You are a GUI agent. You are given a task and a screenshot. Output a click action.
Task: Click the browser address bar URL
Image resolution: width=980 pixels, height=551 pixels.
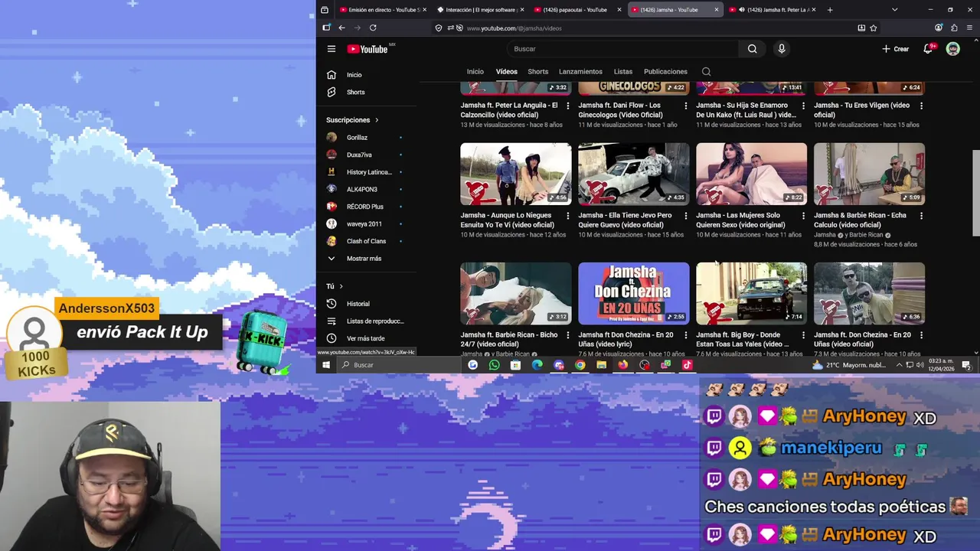pyautogui.click(x=514, y=28)
